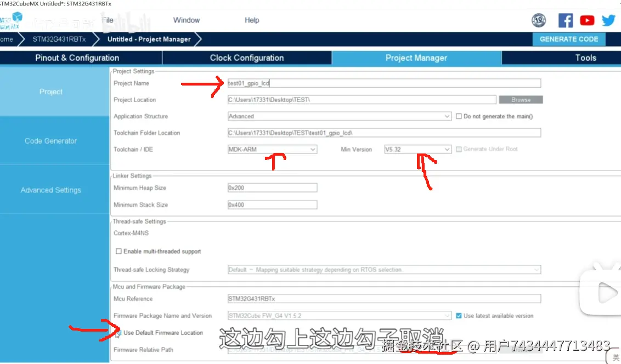Viewport: 621px width, 364px height.
Task: Click the 10-year anniversary badge icon
Action: tap(539, 20)
